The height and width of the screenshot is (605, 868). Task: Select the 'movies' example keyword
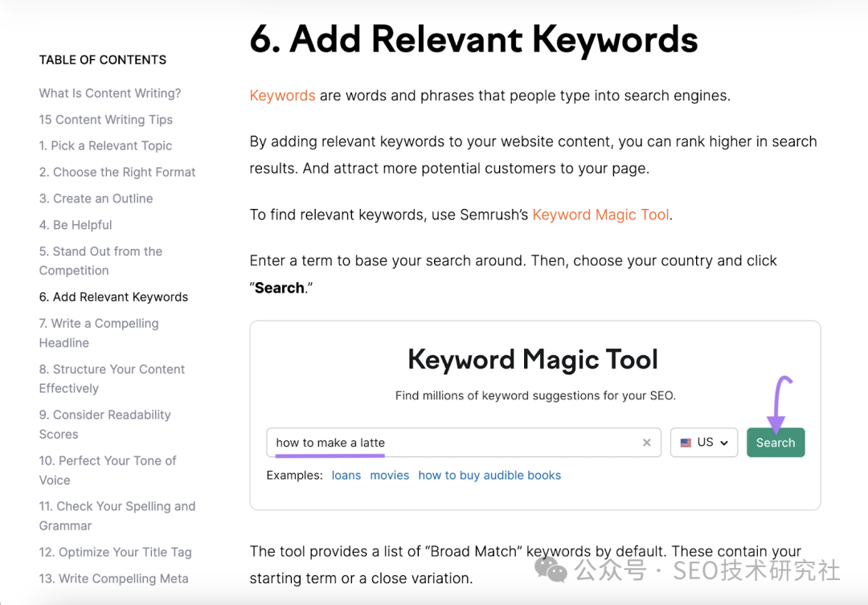389,476
